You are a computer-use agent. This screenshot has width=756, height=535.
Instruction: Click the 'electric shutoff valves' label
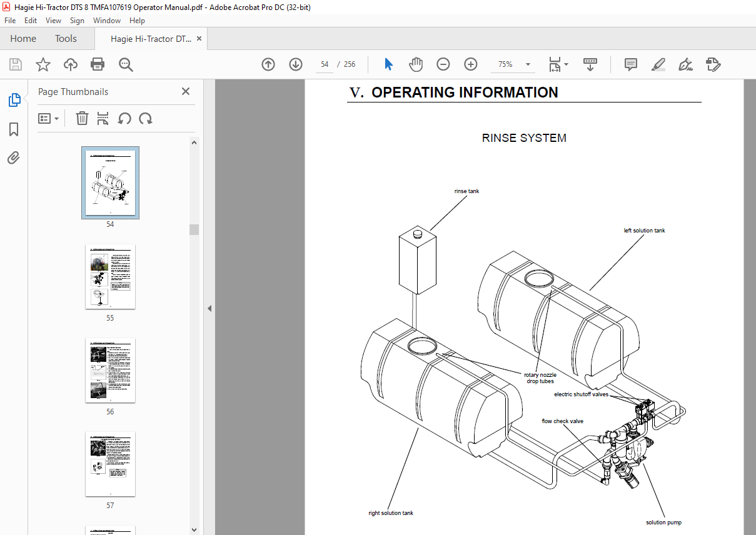[x=581, y=394]
